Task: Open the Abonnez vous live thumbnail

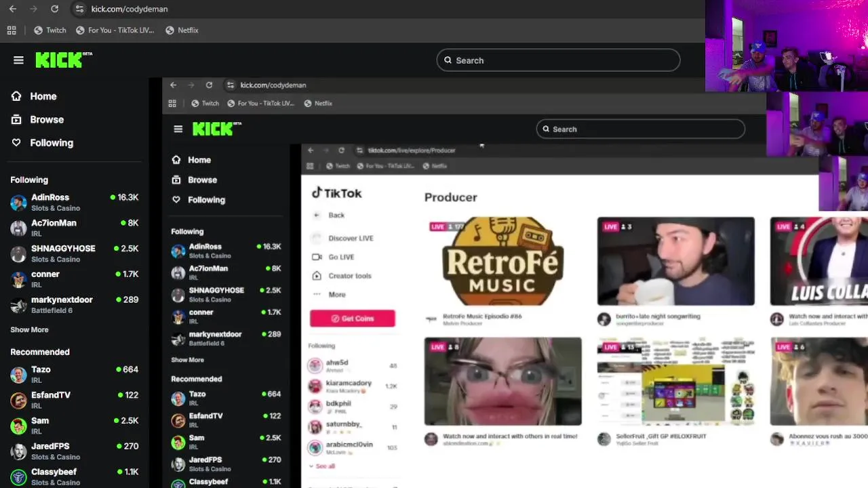Action: point(818,382)
